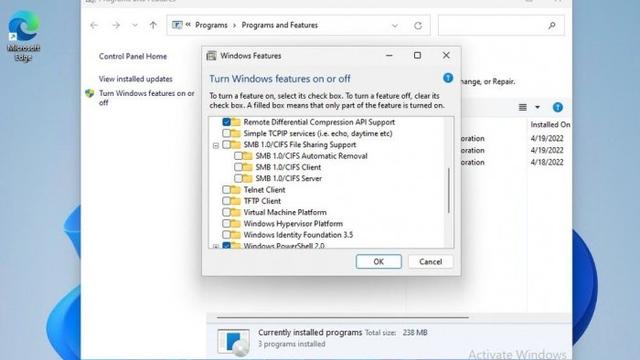This screenshot has width=640, height=360.
Task: Click the horizontal scrollbar in Programs list
Action: click(x=343, y=317)
